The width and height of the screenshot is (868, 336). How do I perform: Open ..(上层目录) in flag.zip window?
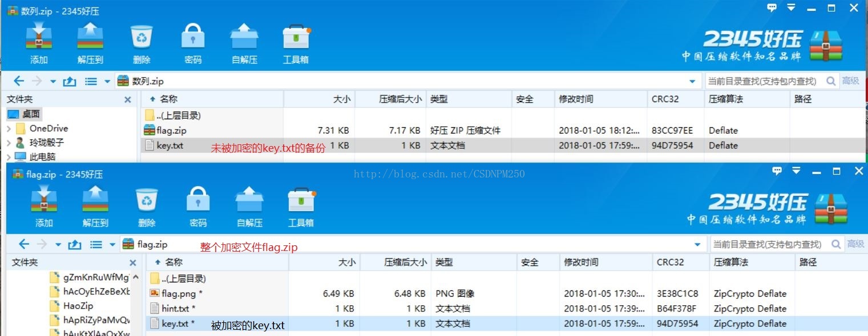point(178,278)
